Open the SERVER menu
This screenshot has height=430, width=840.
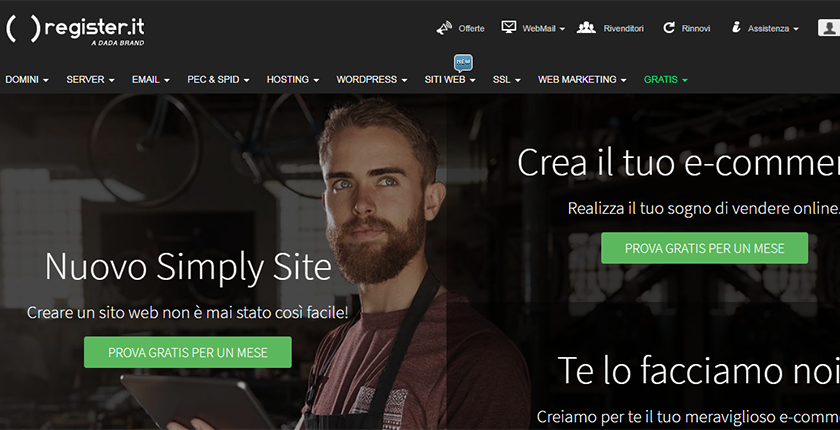click(x=90, y=80)
